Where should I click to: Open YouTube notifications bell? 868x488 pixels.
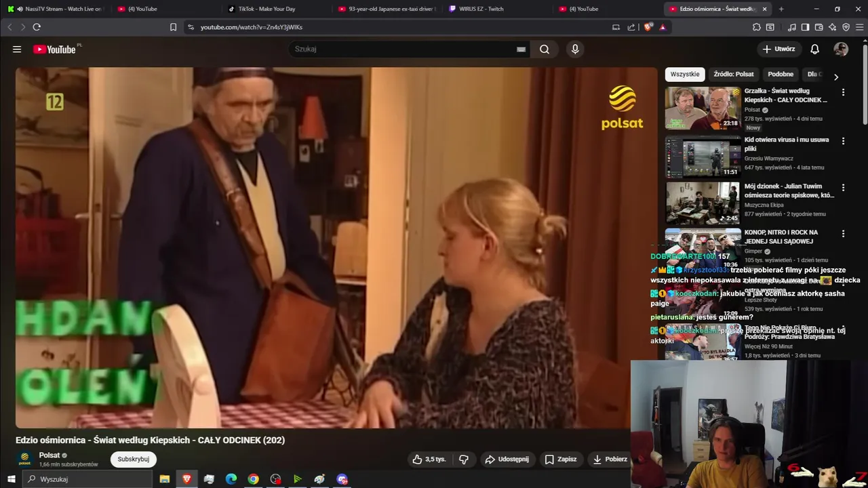(x=815, y=49)
